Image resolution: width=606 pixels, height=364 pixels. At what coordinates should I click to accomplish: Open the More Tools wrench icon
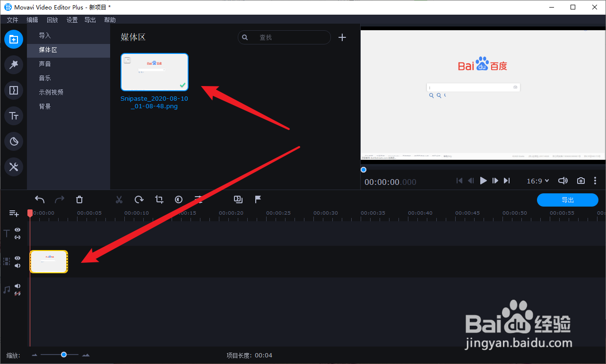pos(14,167)
